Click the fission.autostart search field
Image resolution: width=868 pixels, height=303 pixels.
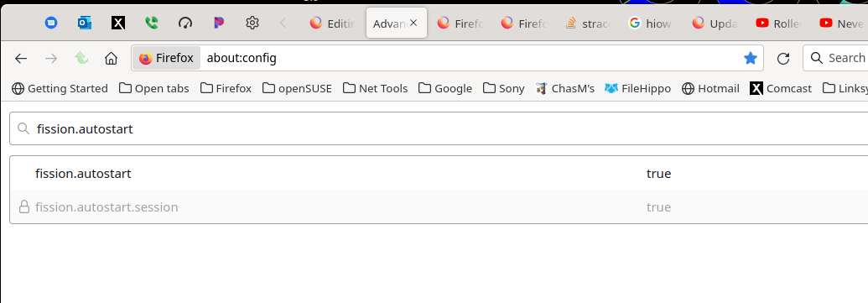point(439,128)
